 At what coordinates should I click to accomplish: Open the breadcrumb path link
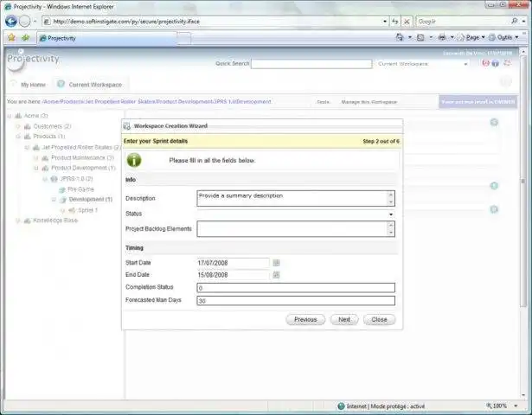[157, 101]
